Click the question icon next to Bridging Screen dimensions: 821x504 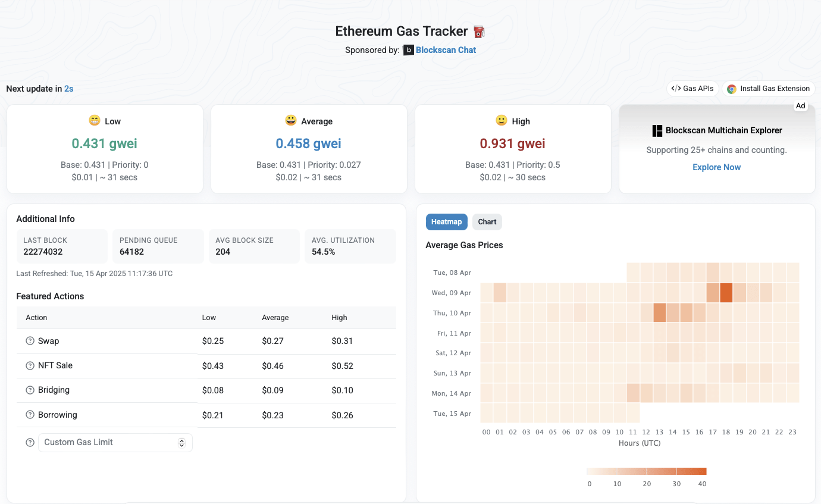(x=30, y=390)
